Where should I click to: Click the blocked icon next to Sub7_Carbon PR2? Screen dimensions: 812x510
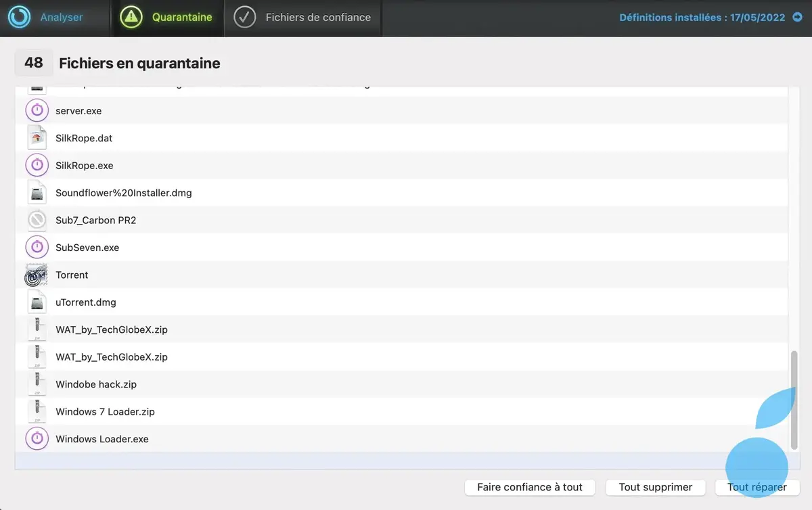point(37,219)
